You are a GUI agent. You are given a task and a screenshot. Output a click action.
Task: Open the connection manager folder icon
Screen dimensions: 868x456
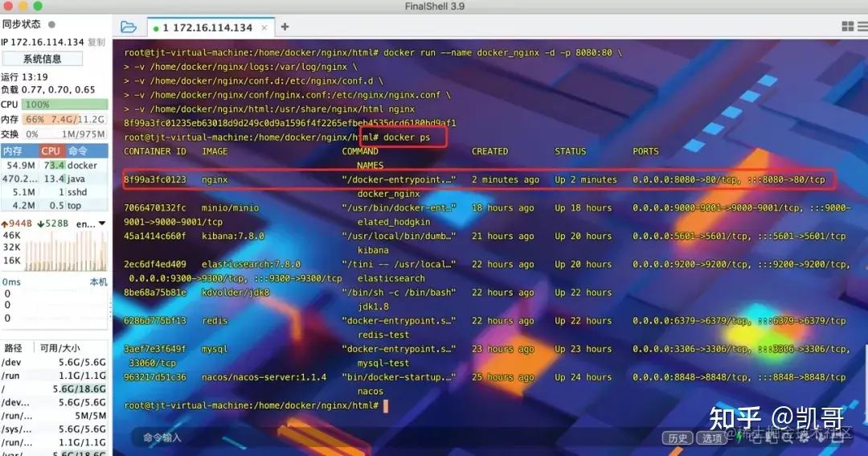coord(129,27)
